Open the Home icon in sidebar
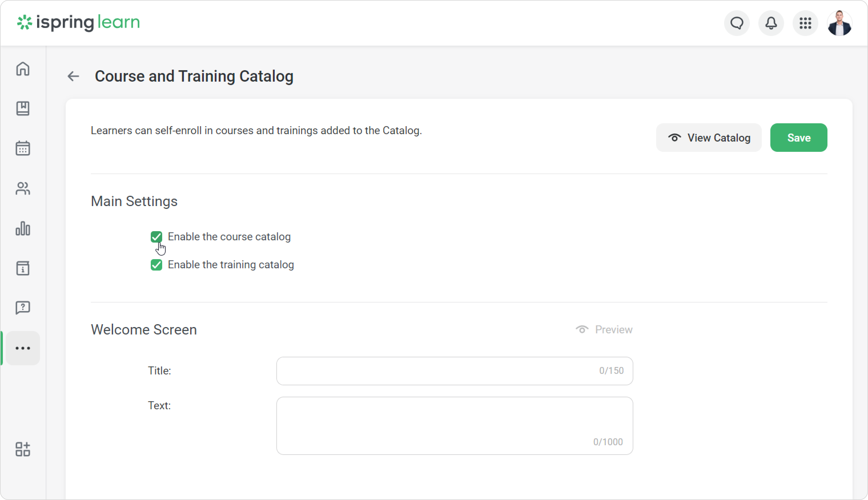 pyautogui.click(x=23, y=69)
